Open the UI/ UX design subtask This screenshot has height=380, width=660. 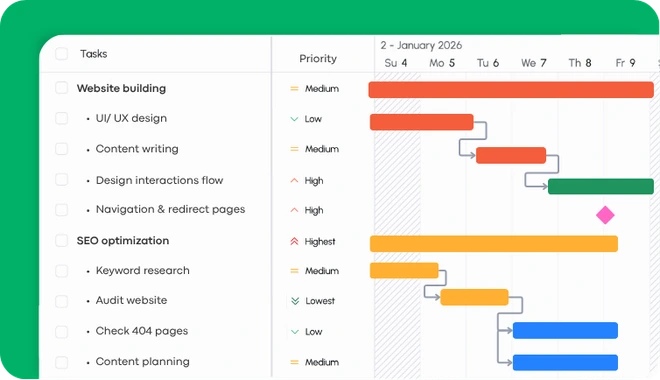pos(131,118)
